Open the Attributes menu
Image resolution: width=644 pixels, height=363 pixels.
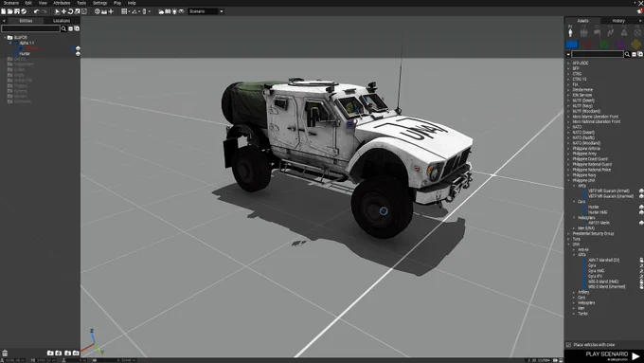coord(62,3)
